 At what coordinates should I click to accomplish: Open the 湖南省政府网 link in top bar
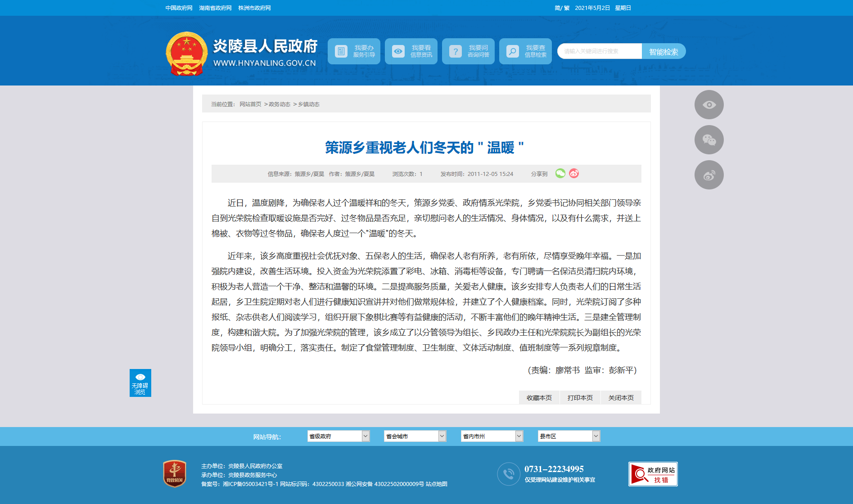click(215, 8)
